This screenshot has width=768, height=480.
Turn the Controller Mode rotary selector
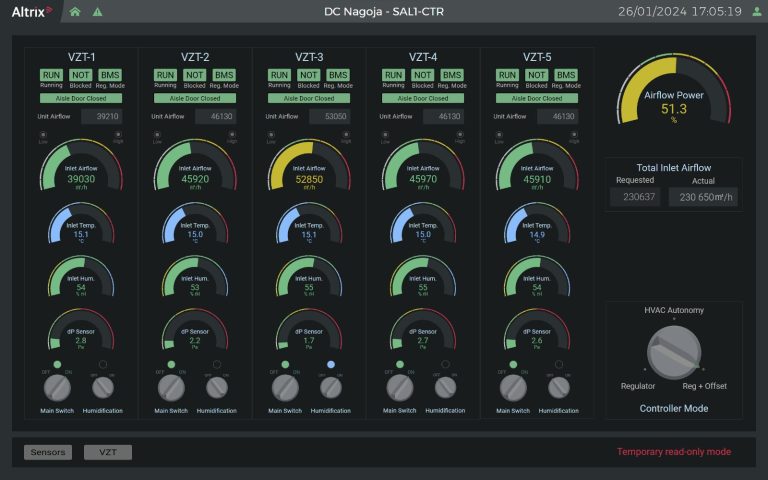pos(673,355)
